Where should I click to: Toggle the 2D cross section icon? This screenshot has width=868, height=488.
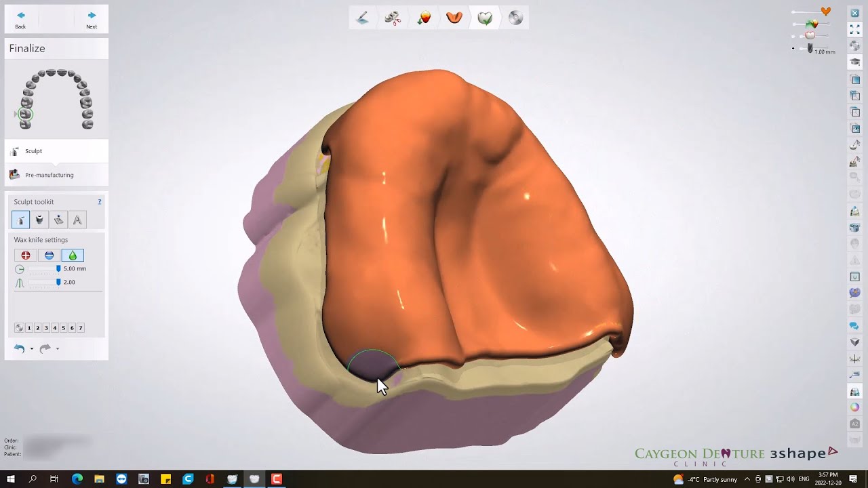click(855, 277)
